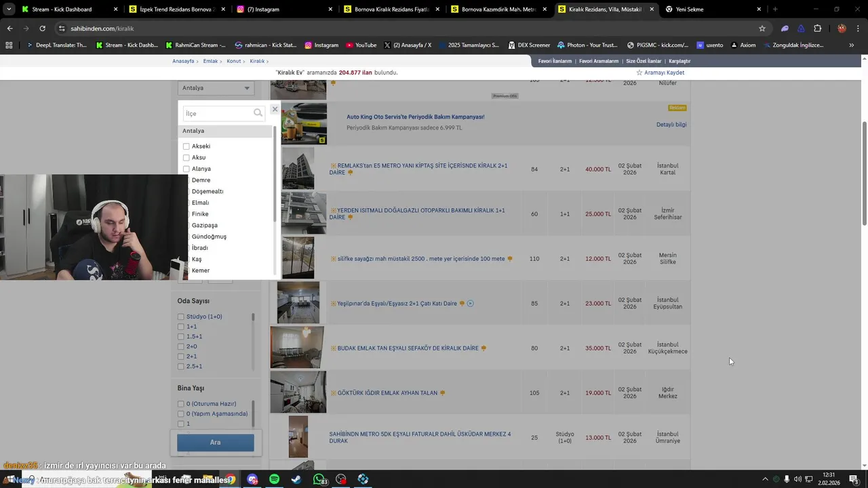Click the search magnifier in İlçe field
This screenshot has width=868, height=488.
pyautogui.click(x=258, y=113)
